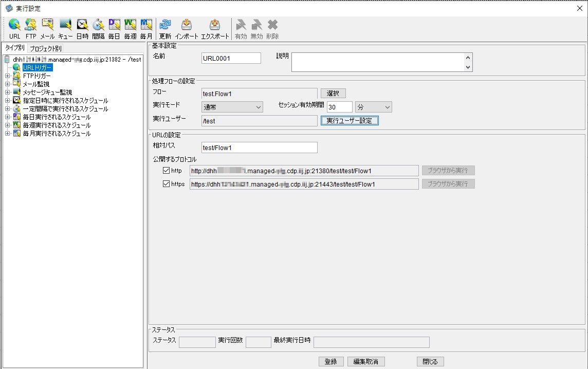This screenshot has height=369, width=588.
Task: Open the インポート import toolbar icon
Action: point(187,25)
